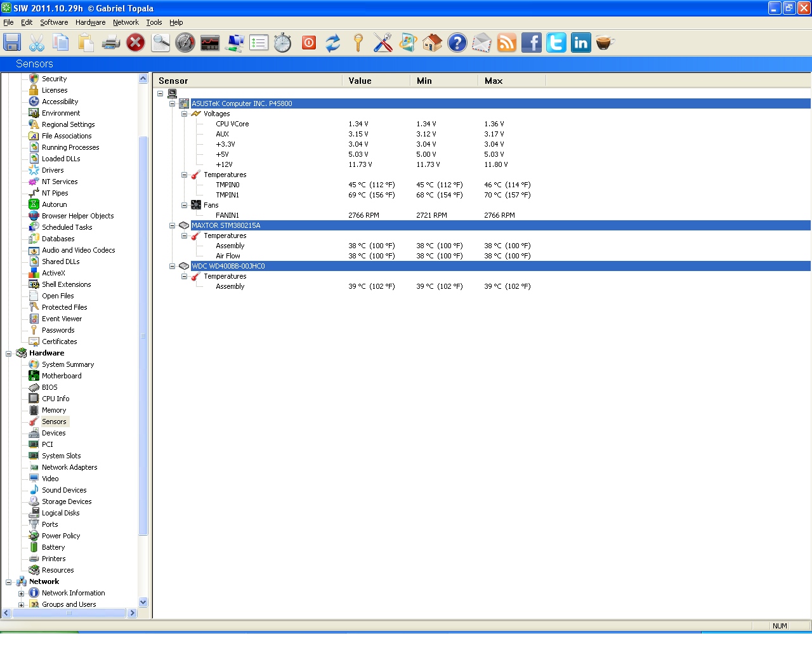Click the Cut scissors toolbar icon
This screenshot has width=812, height=650.
37,43
